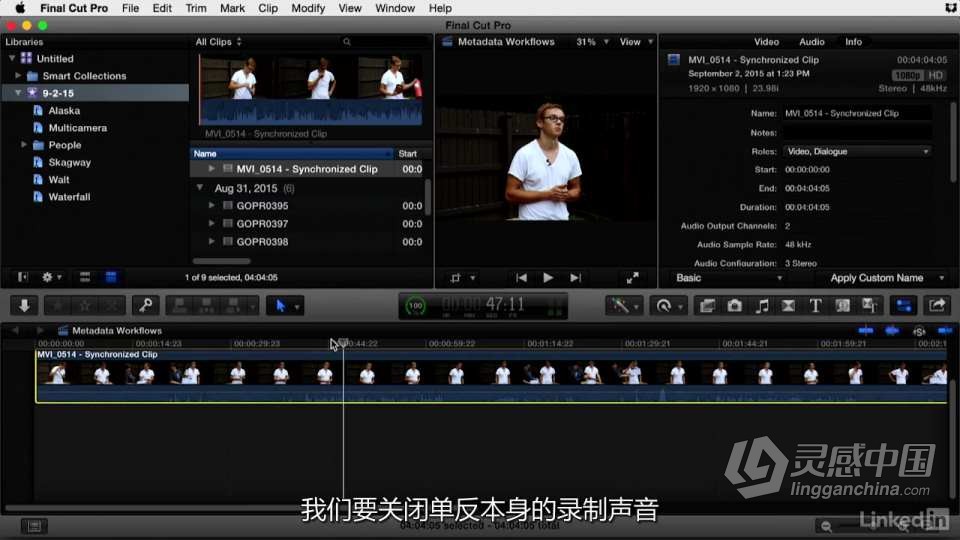This screenshot has height=540, width=960.
Task: Click the browser search magnifier icon
Action: pyautogui.click(x=347, y=42)
